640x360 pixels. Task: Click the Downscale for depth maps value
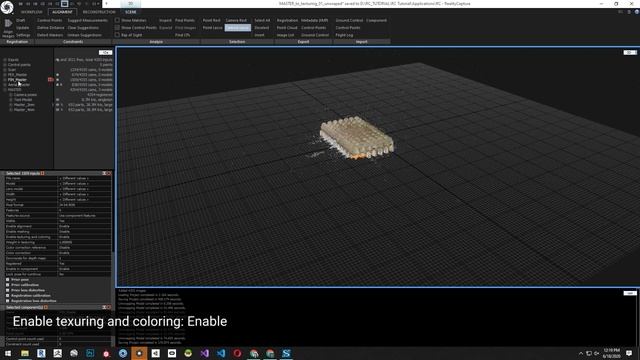pos(84,258)
